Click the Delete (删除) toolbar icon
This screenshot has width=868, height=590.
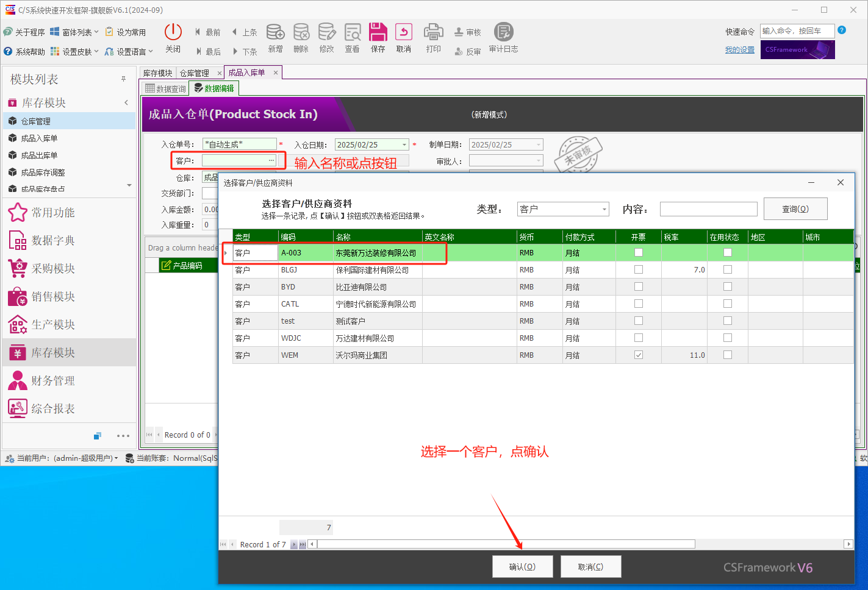coord(301,32)
